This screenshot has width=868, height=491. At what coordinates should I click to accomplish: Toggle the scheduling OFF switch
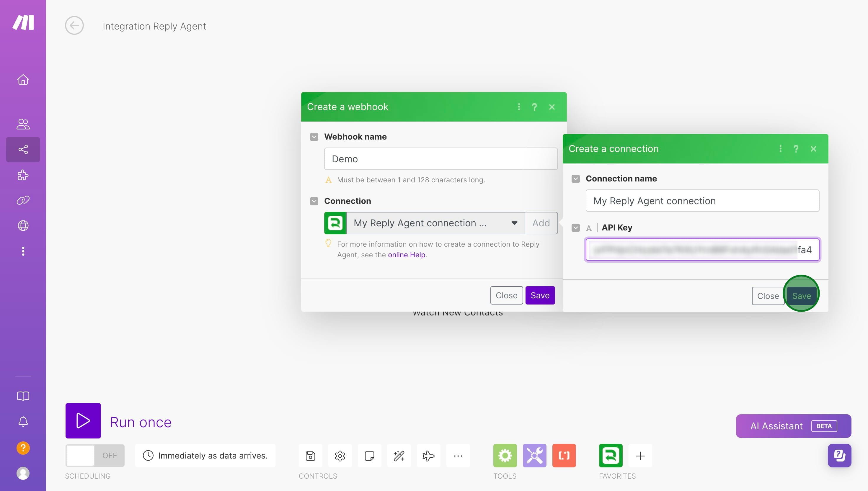[95, 456]
